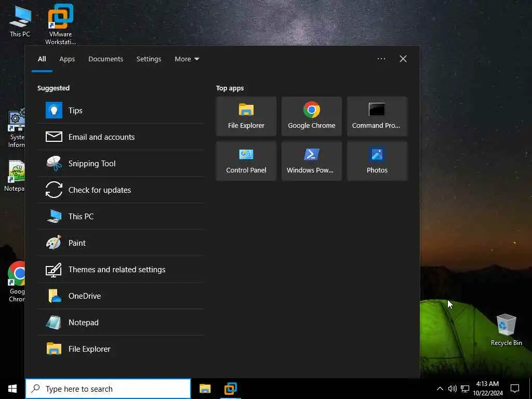Viewport: 532px width, 399px height.
Task: Open This PC icon in Suggested list
Action: pos(54,216)
